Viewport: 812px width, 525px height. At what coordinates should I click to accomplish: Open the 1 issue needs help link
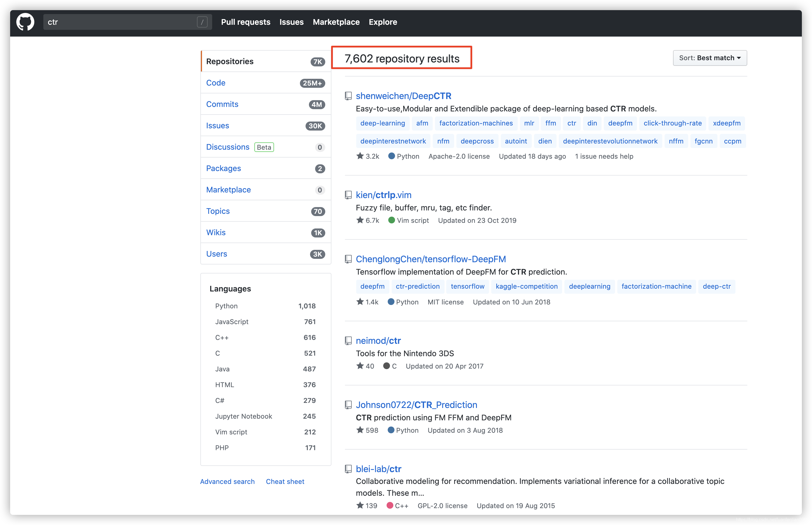tap(604, 156)
